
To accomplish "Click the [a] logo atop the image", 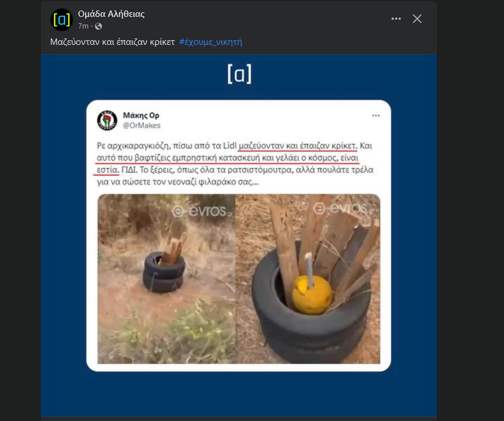I will point(239,74).
